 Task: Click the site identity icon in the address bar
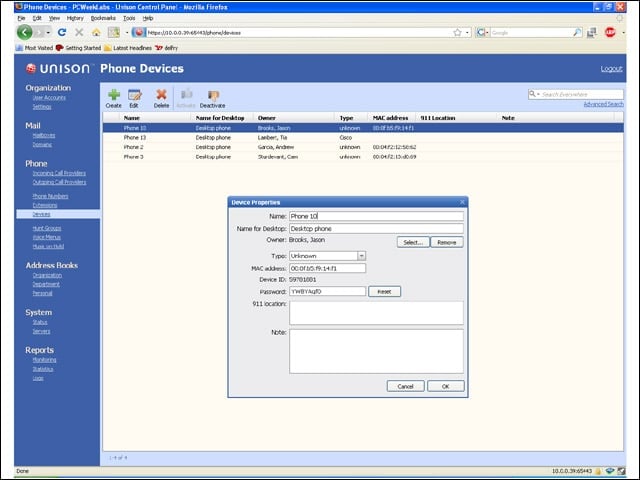139,32
